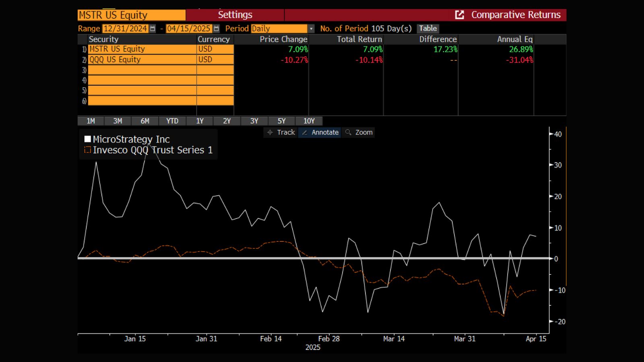Click the 26.89% annual equivalent value
The height and width of the screenshot is (362, 644).
click(521, 49)
